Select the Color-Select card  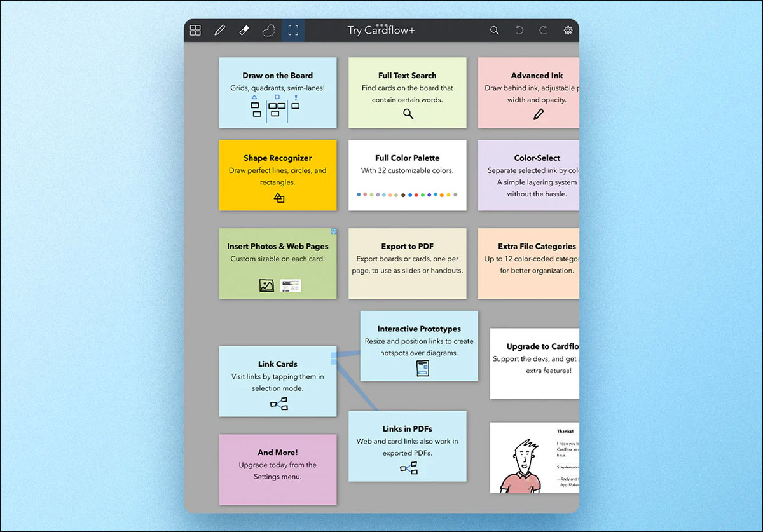click(528, 175)
